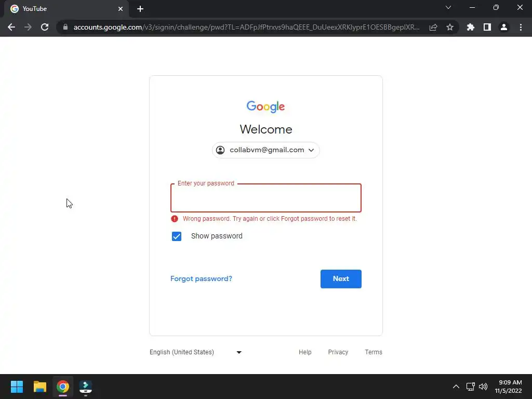532x399 pixels.
Task: Focus the Enter your password field
Action: click(x=266, y=198)
